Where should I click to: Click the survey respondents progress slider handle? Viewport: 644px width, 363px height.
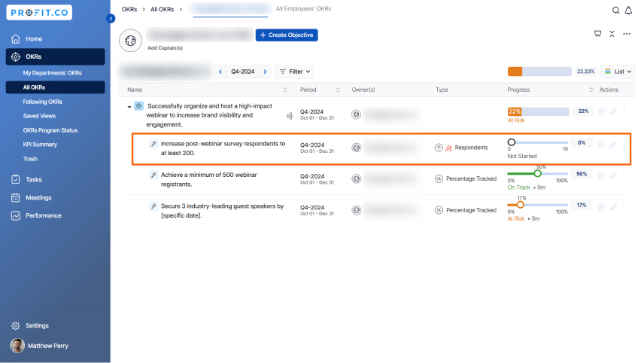coord(512,142)
